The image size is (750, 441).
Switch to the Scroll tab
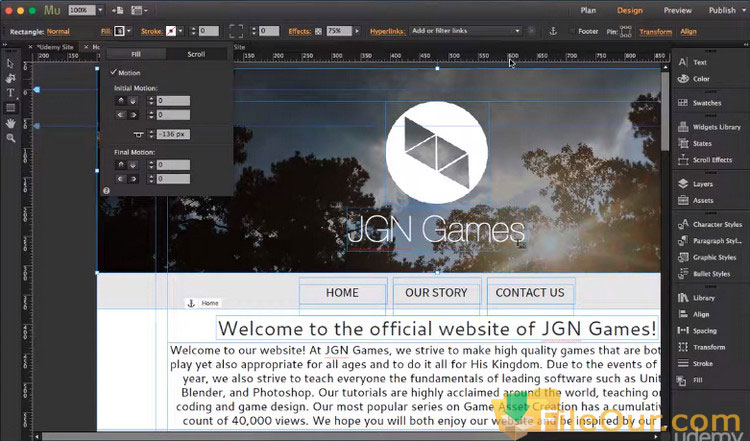click(196, 54)
